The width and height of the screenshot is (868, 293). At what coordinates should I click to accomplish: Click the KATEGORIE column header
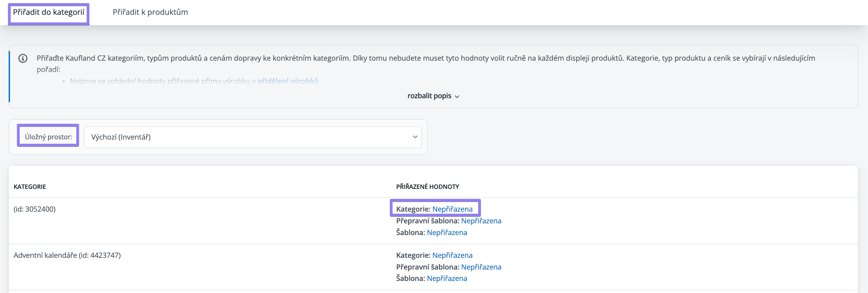(30, 186)
